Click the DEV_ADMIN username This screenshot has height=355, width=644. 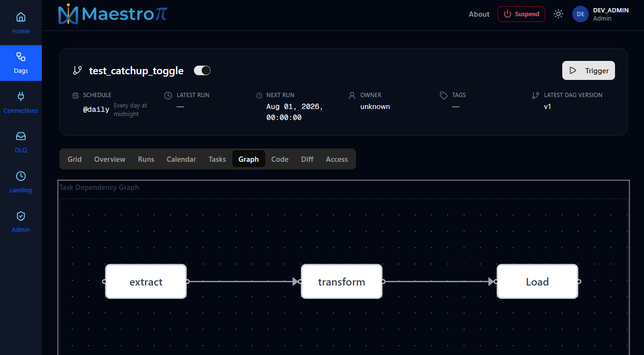click(x=611, y=10)
